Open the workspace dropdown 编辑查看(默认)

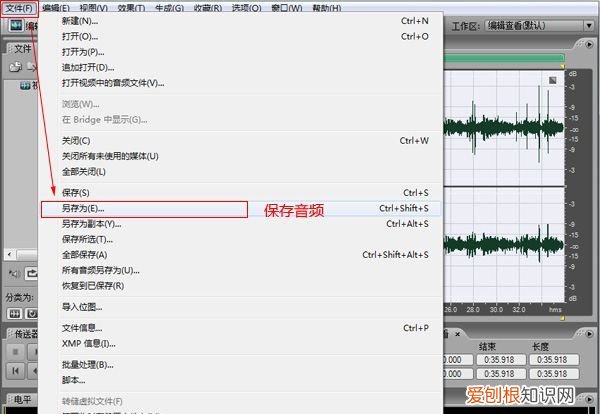[539, 26]
